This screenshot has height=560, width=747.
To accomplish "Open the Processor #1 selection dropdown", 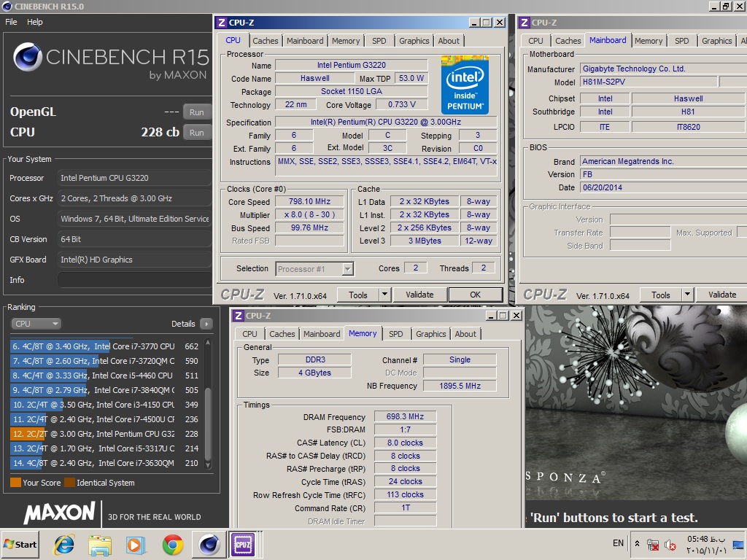I will (314, 269).
